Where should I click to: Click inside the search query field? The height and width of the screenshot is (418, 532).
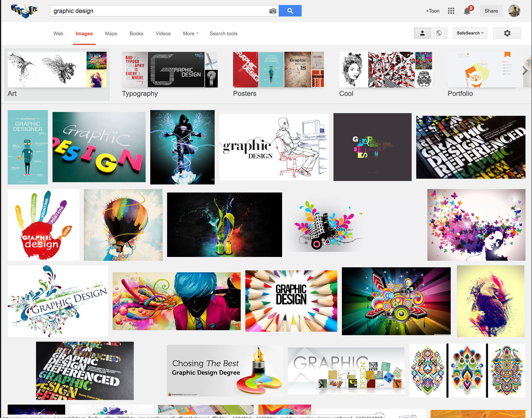click(x=153, y=11)
